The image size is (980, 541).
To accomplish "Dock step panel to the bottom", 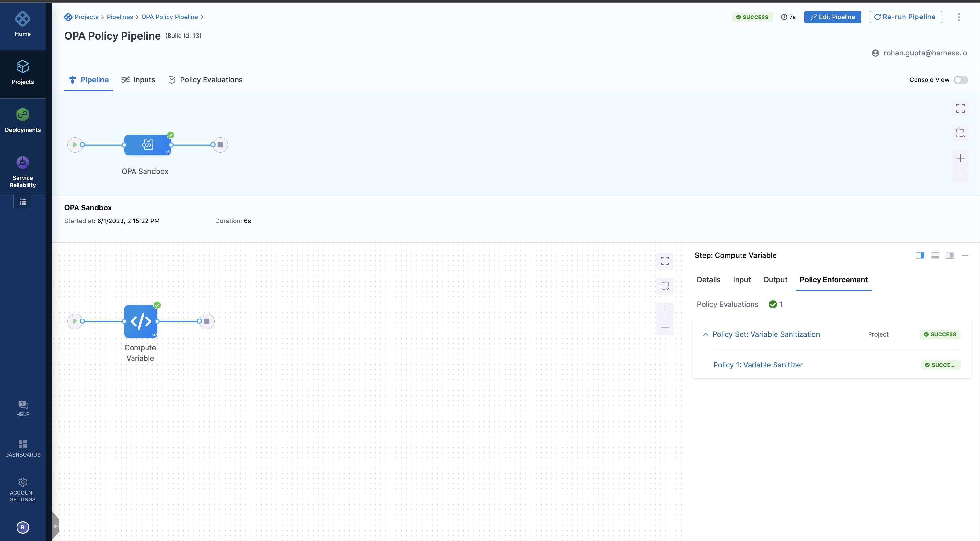I will pos(935,255).
